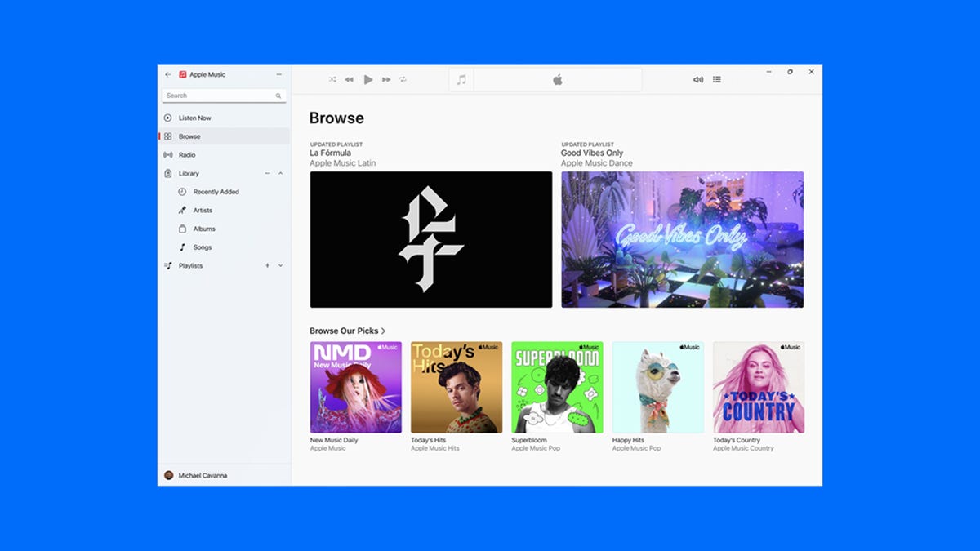Collapse the Library section
Image resolution: width=980 pixels, height=551 pixels.
(281, 173)
